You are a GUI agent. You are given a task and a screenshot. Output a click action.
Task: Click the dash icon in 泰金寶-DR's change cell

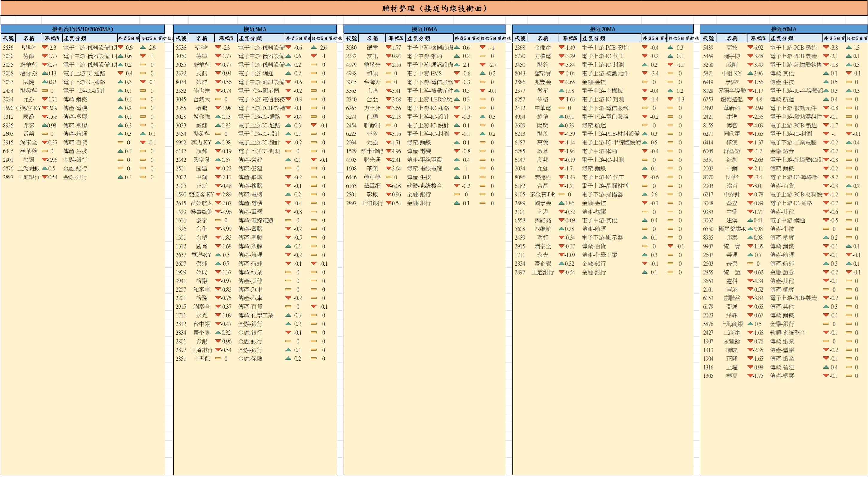tap(561, 195)
